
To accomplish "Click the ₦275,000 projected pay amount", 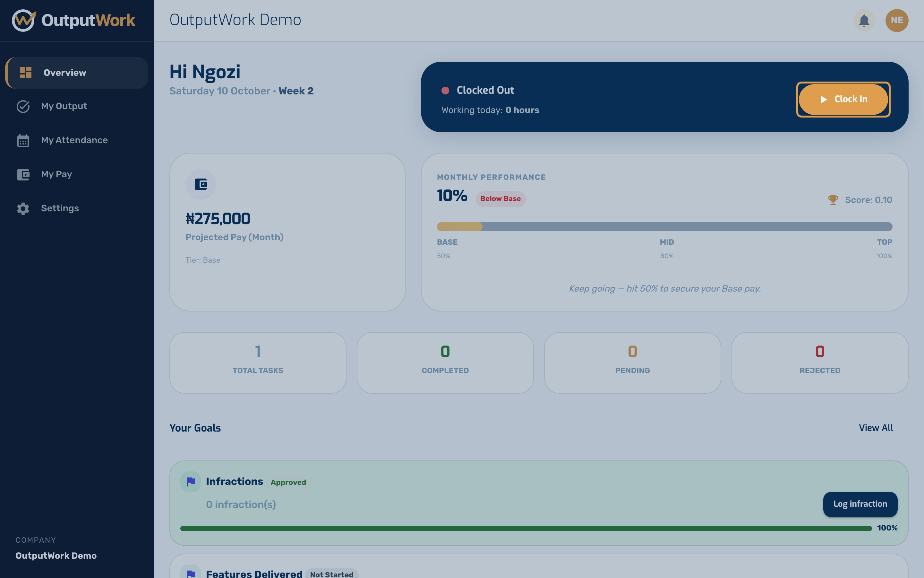I will tap(218, 219).
